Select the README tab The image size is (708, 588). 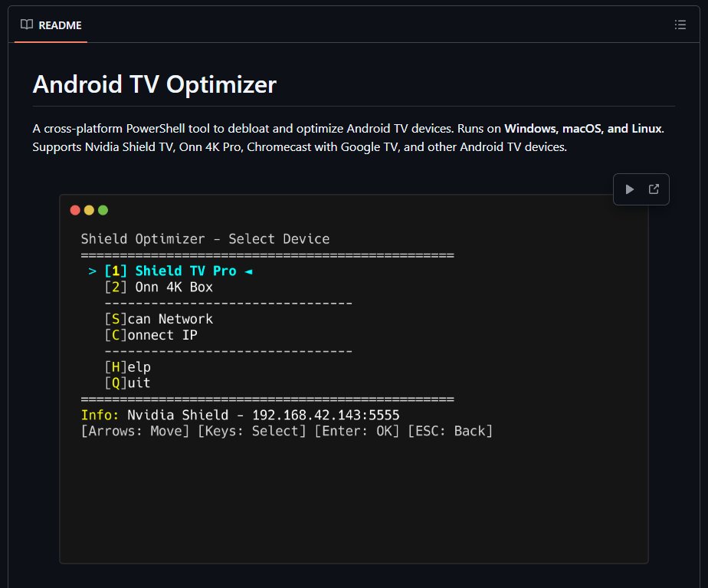51,25
